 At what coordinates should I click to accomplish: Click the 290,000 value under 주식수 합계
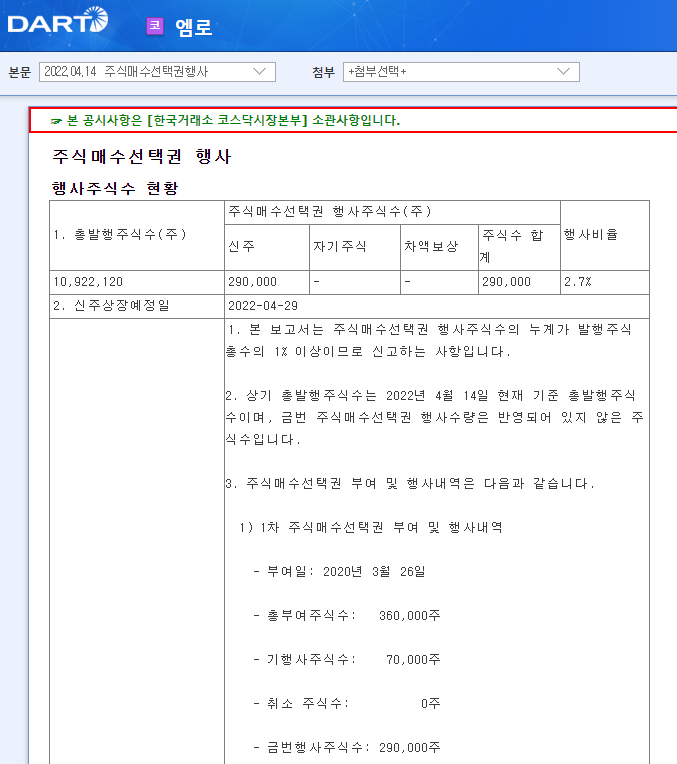click(x=506, y=282)
